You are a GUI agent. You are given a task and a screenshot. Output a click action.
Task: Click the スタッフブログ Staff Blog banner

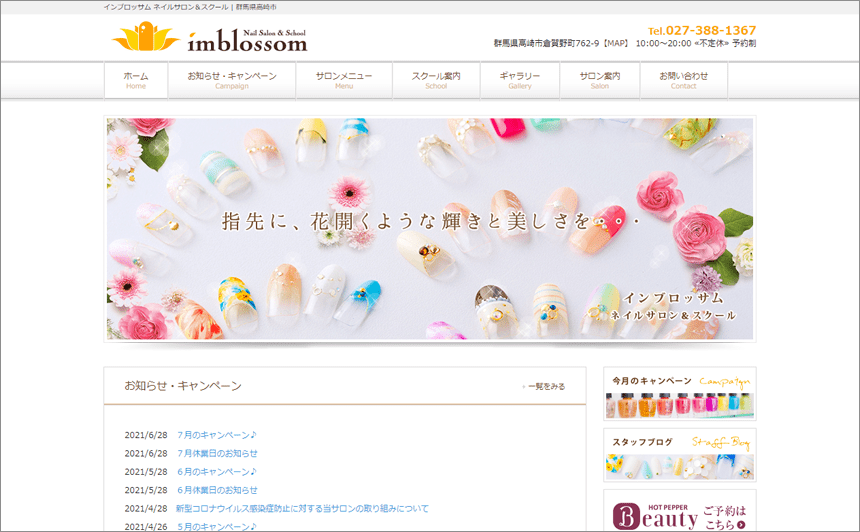[680, 455]
